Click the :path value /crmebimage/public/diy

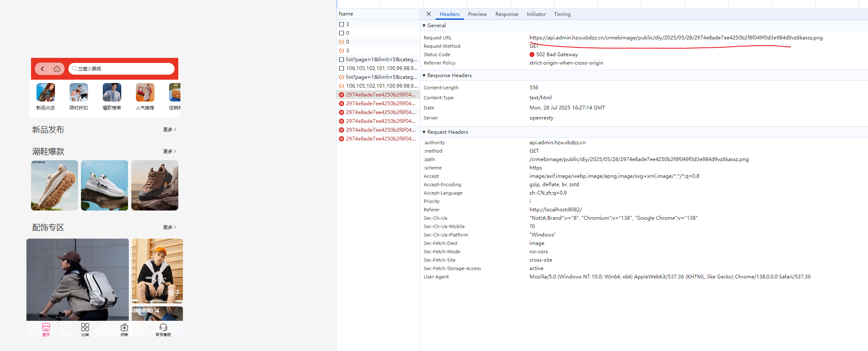[639, 159]
